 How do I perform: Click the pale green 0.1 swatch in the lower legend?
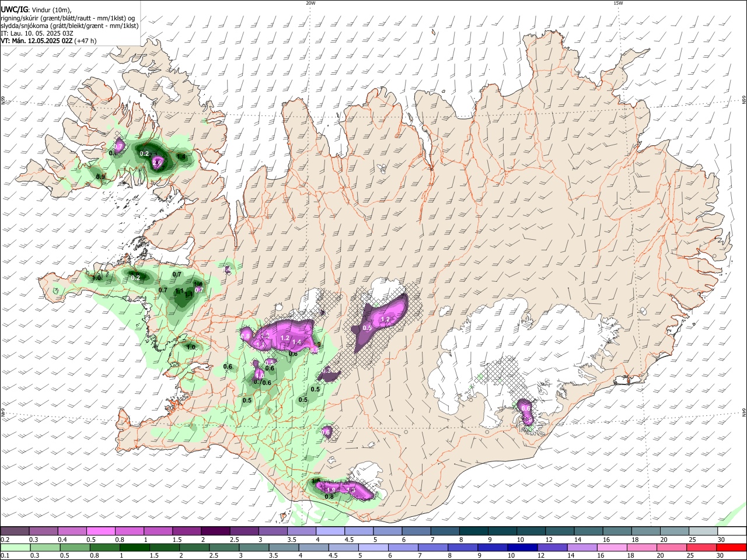click(x=15, y=547)
